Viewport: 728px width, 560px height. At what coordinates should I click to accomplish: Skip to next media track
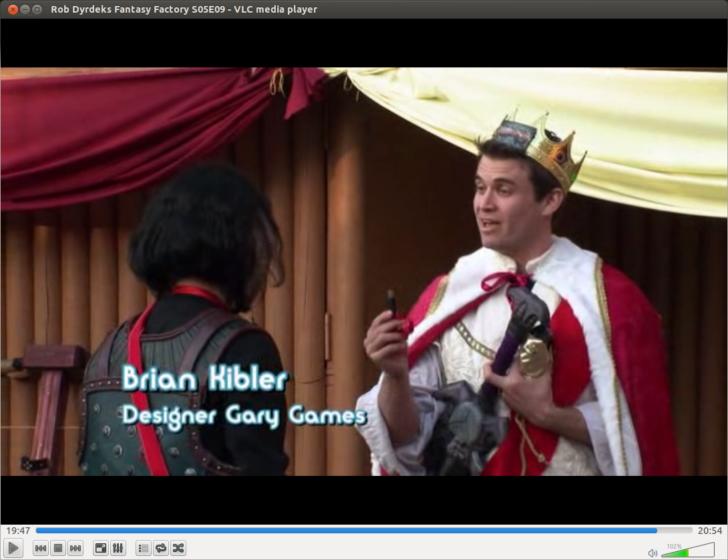(x=75, y=549)
